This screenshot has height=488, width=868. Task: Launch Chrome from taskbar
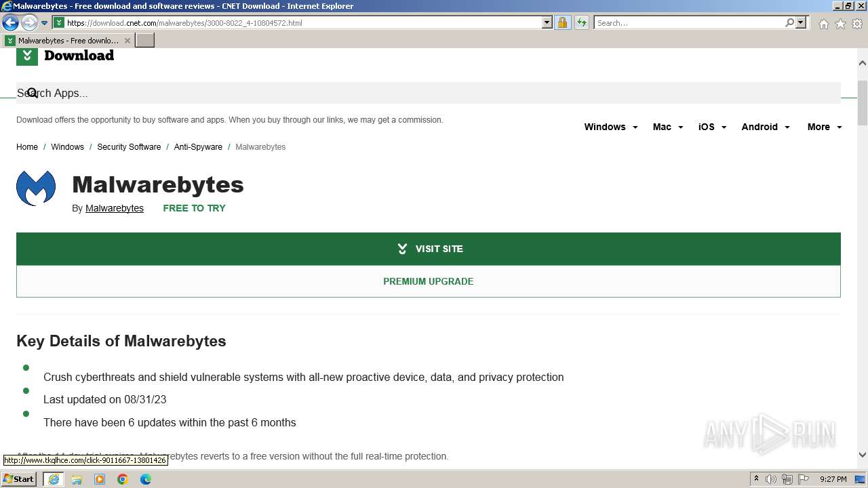pyautogui.click(x=123, y=479)
